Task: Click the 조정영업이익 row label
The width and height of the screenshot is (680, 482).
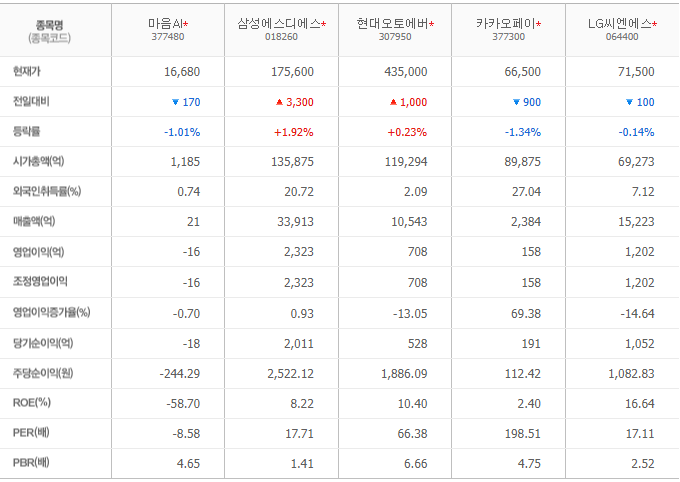Action: [40, 282]
